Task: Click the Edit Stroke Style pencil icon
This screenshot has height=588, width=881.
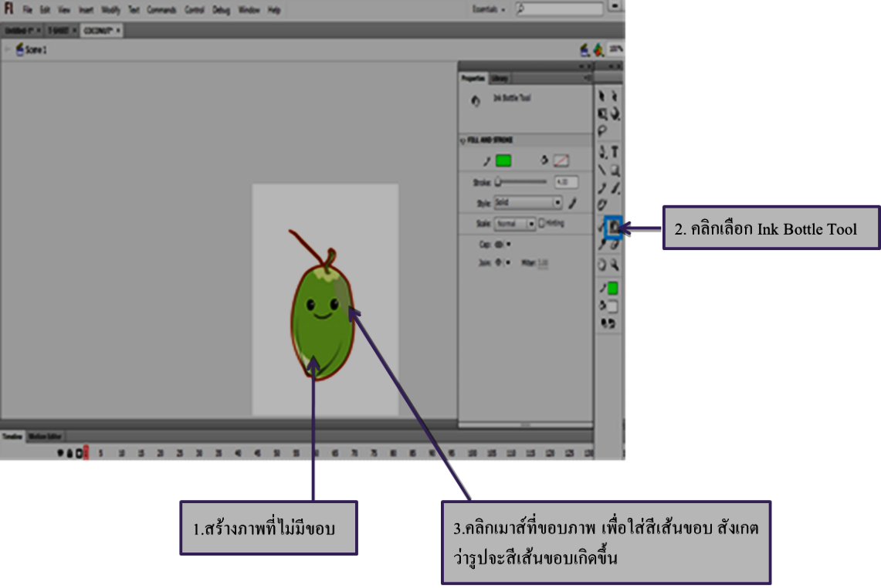Action: point(572,203)
